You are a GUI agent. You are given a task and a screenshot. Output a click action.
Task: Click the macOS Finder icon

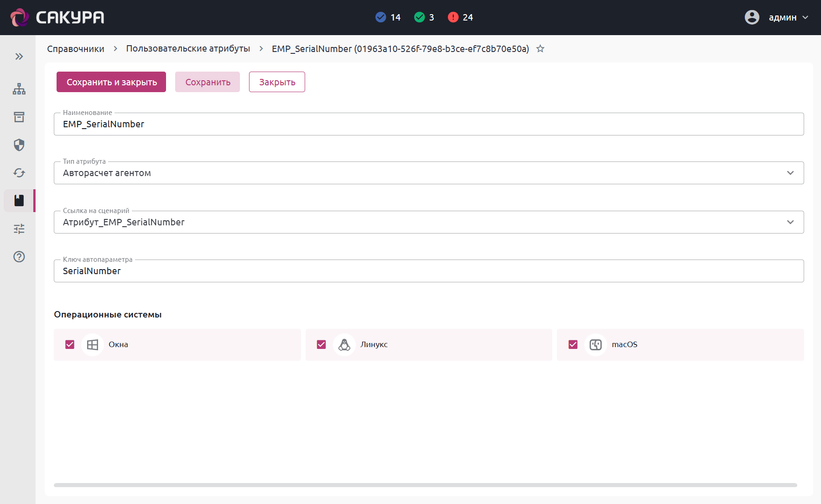point(596,345)
